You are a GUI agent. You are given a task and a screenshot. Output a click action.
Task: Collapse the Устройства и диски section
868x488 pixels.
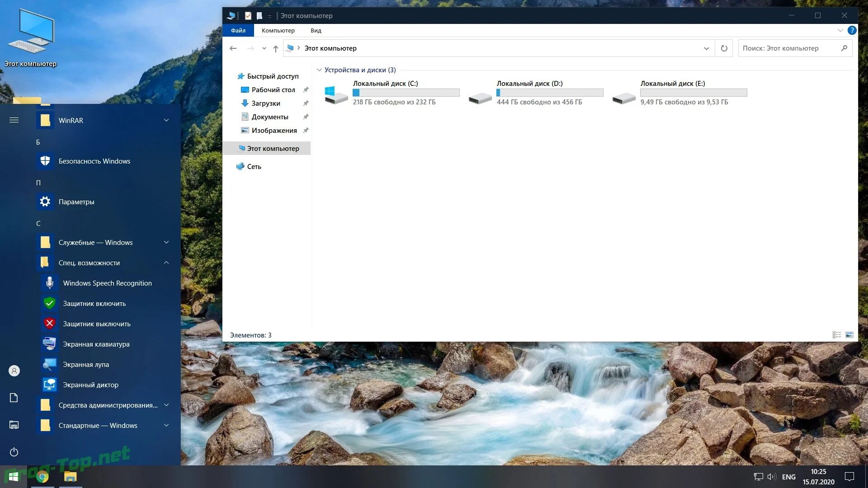tap(320, 70)
